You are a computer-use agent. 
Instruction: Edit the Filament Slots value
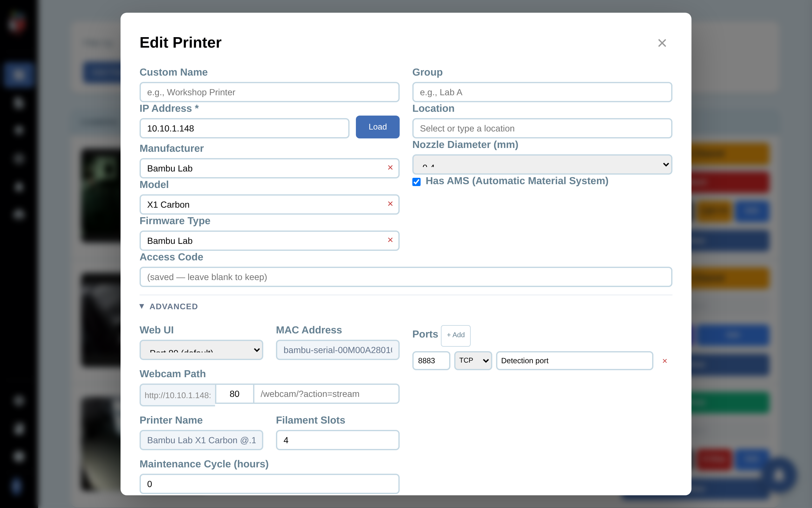click(x=337, y=440)
